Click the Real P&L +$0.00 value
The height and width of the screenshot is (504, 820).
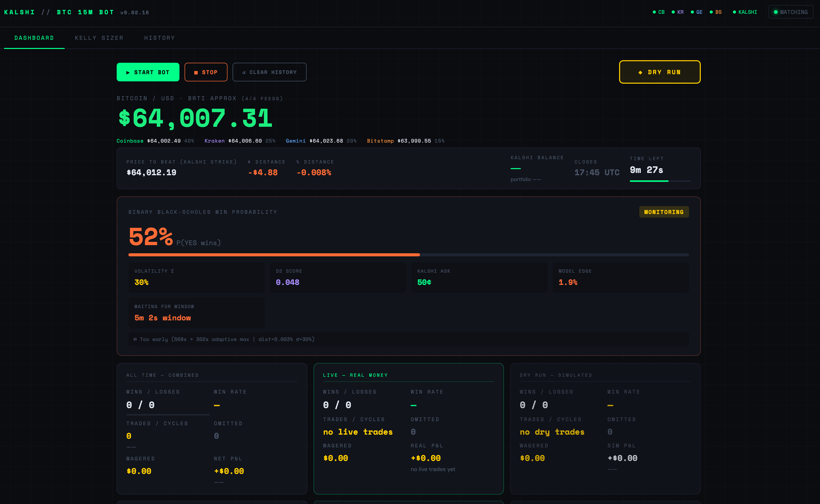pyautogui.click(x=426, y=458)
